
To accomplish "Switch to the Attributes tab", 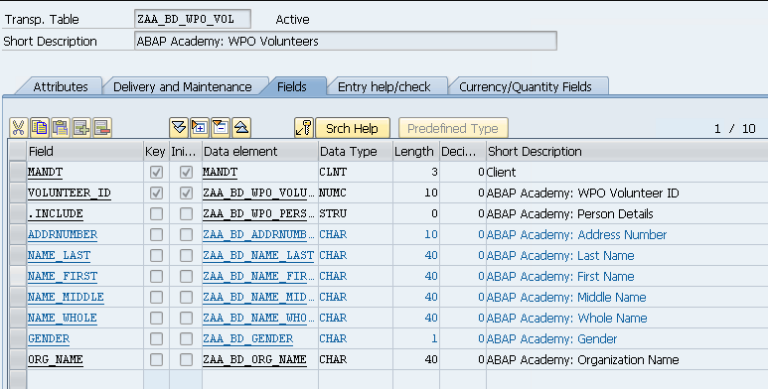I will [x=60, y=87].
